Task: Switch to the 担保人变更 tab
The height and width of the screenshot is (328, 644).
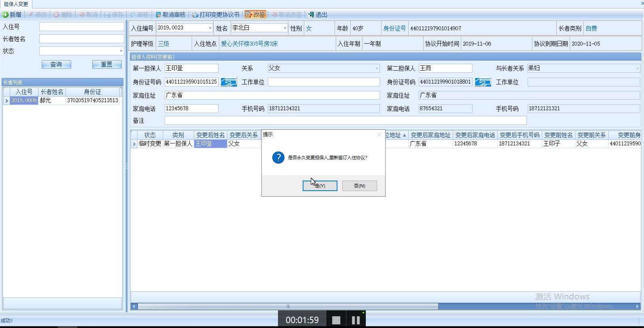Action: [x=16, y=4]
